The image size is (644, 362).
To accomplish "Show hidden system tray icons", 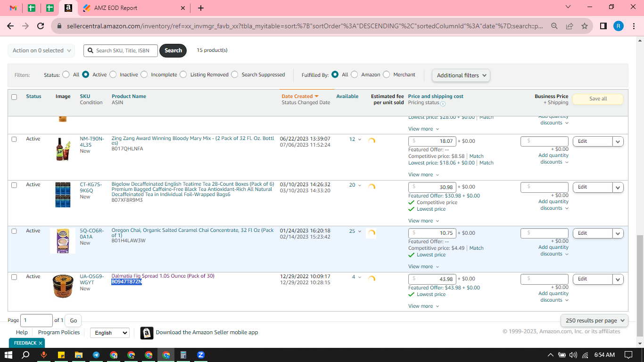I will [x=550, y=355].
